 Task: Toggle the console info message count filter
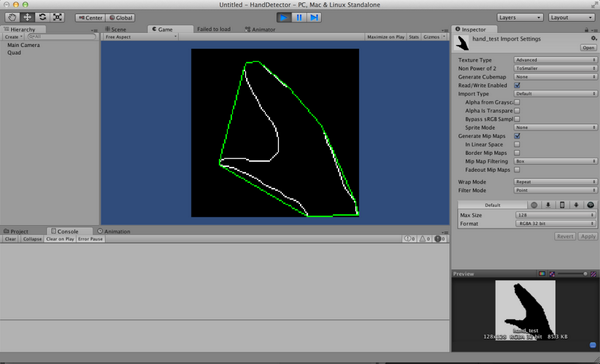tap(409, 239)
